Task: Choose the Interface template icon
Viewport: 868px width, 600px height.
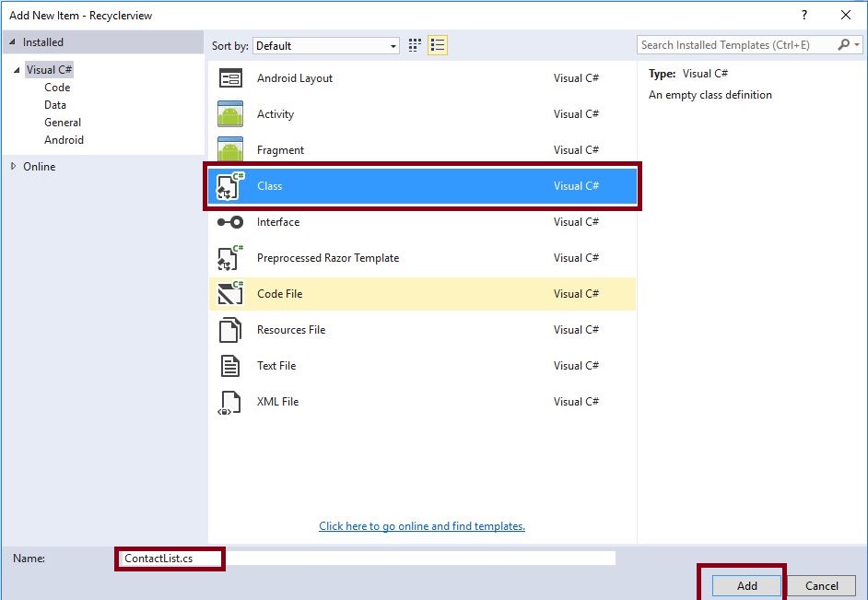Action: [x=230, y=222]
